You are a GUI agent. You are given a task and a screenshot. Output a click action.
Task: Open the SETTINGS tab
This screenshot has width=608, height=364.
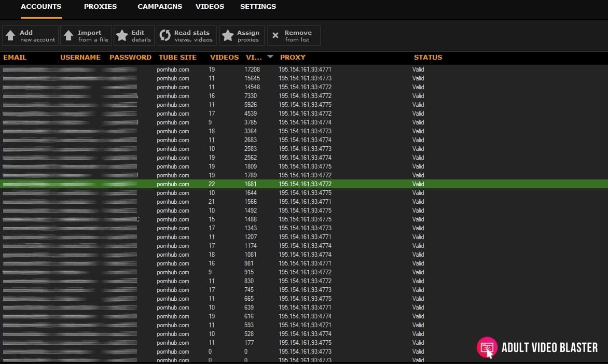pos(258,7)
